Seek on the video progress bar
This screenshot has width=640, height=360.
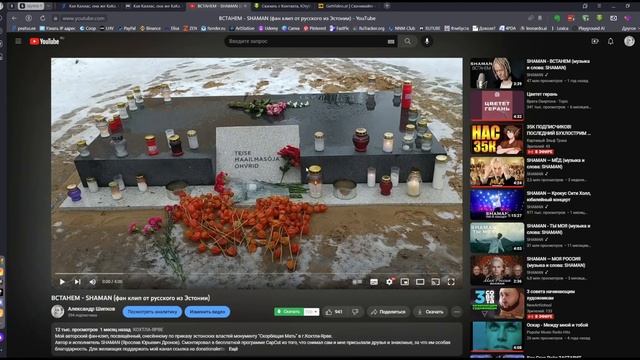coord(257,273)
